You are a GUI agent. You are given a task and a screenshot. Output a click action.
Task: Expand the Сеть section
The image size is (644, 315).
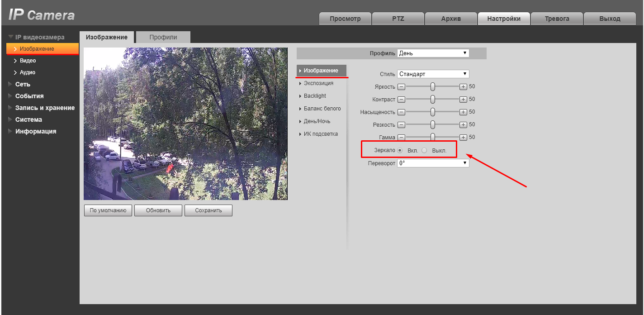pos(23,84)
